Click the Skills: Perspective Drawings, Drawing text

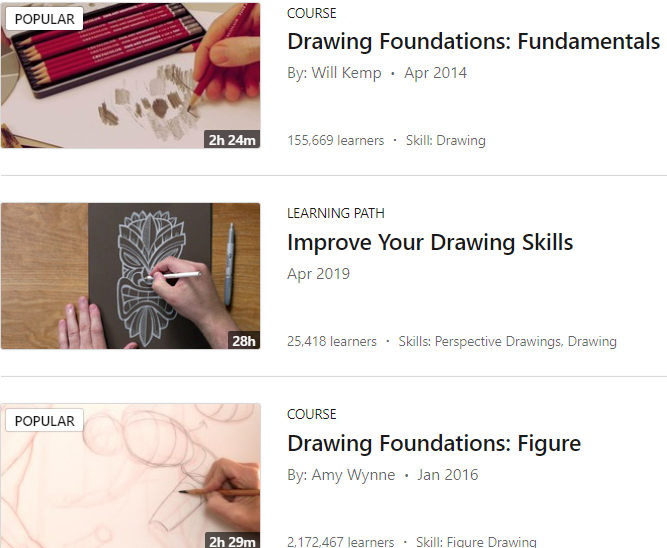tap(507, 341)
